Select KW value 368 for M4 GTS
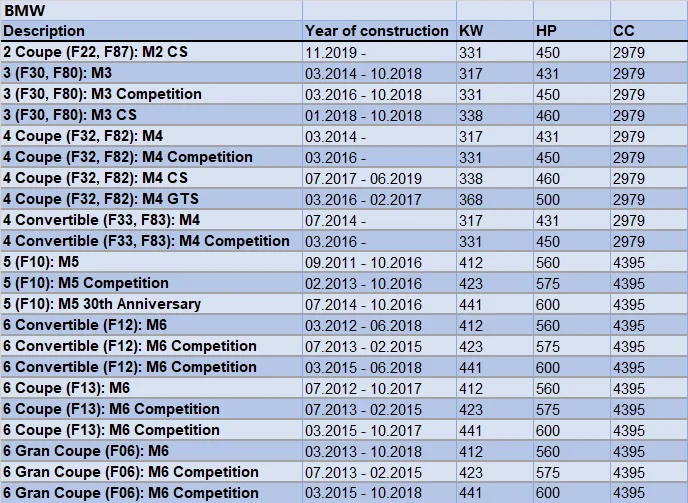 point(494,199)
